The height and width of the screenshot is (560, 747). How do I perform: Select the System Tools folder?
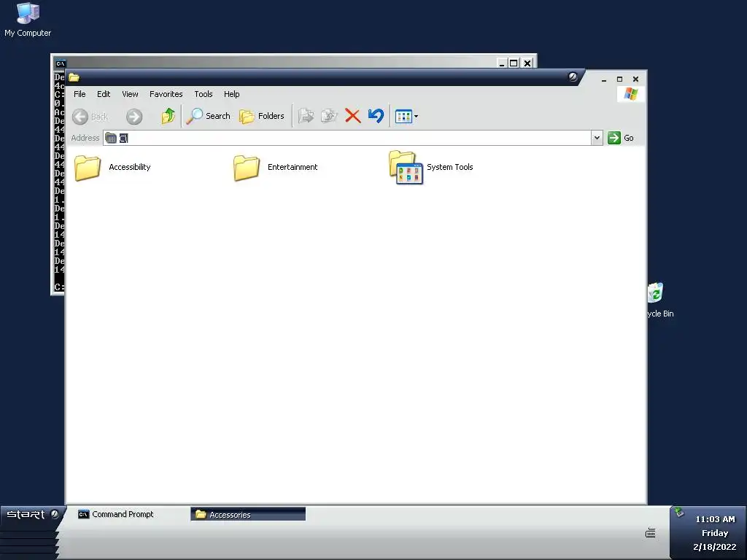431,168
